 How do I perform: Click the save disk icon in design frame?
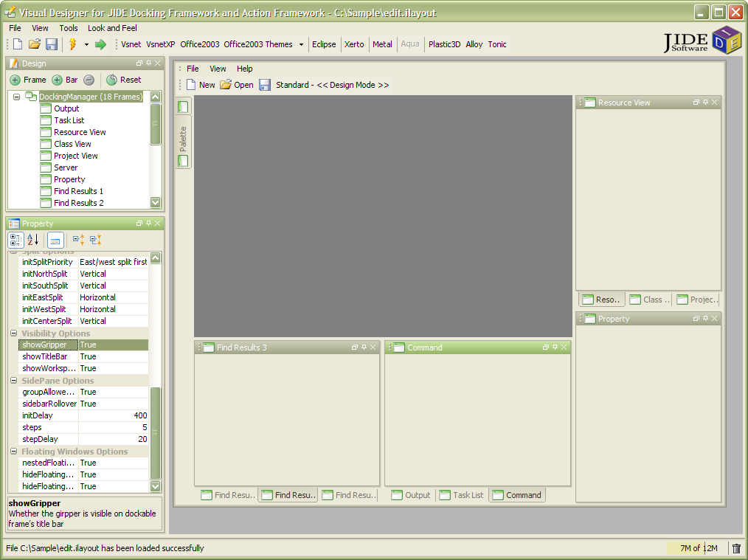click(x=265, y=85)
